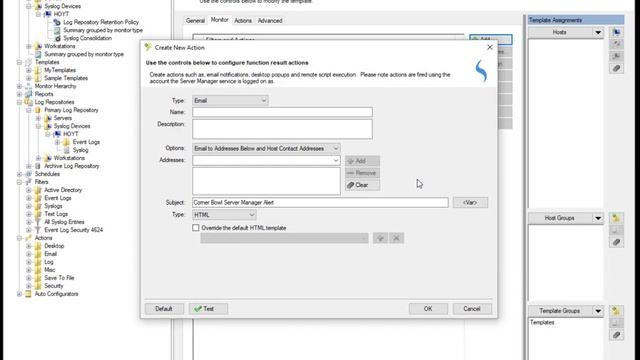Open the Addresses combo box
Viewport: 640px width, 360px height.
click(266, 160)
